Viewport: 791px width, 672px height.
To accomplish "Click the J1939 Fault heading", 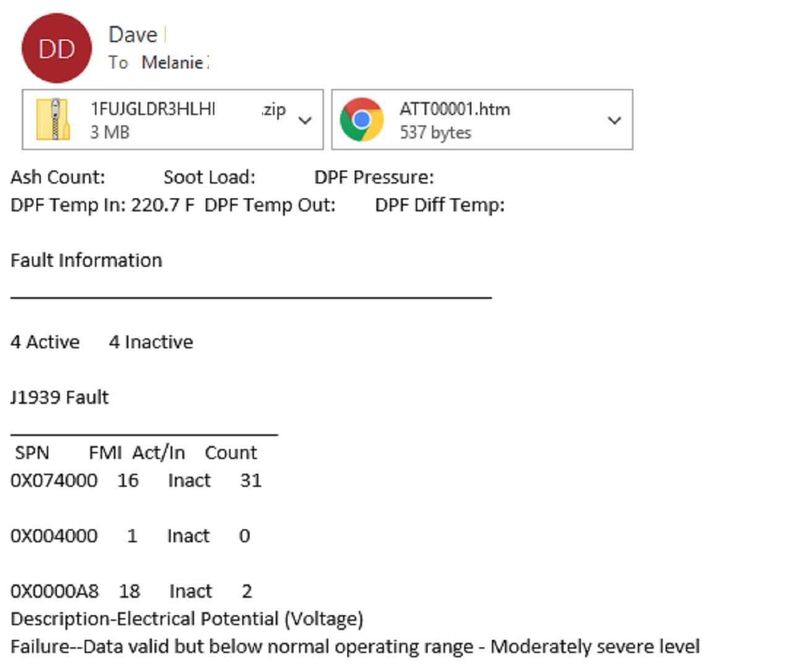I will [59, 397].
